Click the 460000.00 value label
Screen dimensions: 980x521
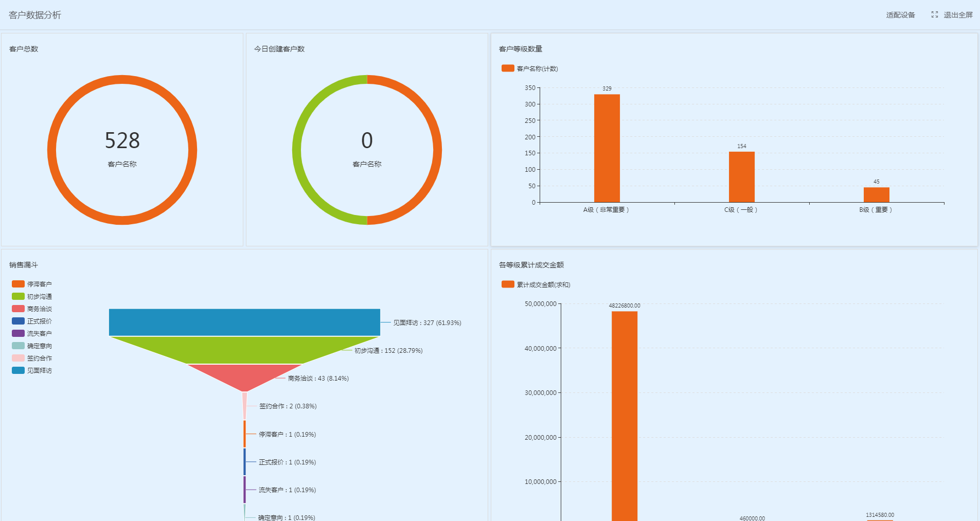click(x=752, y=518)
